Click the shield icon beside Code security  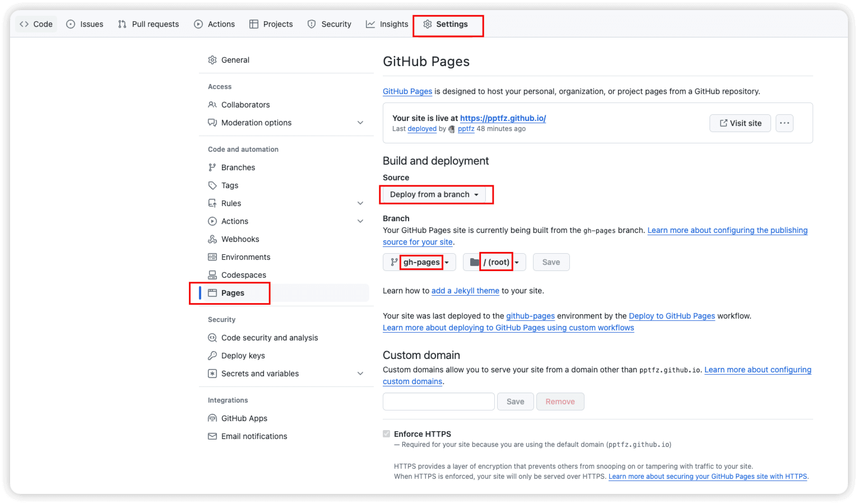coord(212,338)
